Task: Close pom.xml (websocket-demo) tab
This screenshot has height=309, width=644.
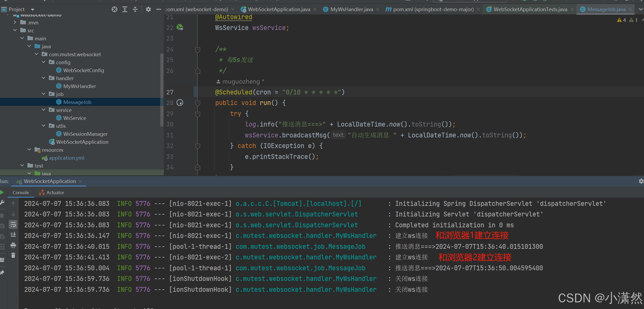Action: pos(233,9)
